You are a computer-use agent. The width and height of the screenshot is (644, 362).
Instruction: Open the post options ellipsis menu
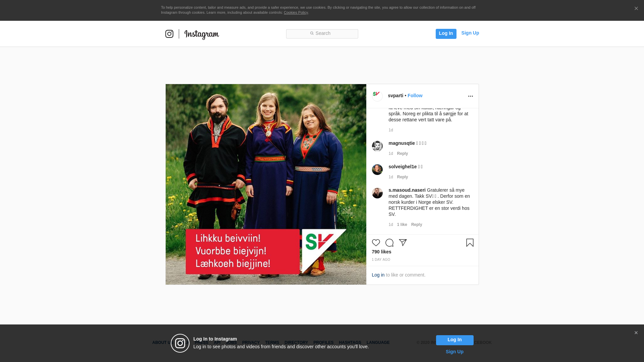click(x=470, y=96)
